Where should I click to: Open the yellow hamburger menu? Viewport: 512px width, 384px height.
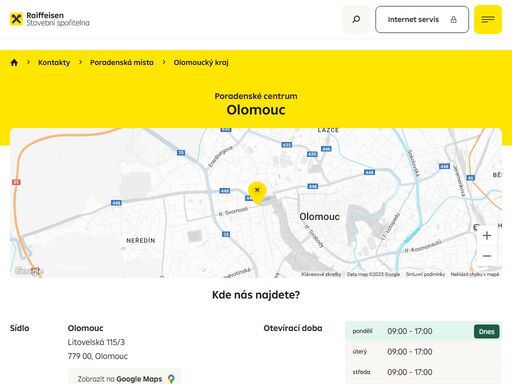(488, 19)
